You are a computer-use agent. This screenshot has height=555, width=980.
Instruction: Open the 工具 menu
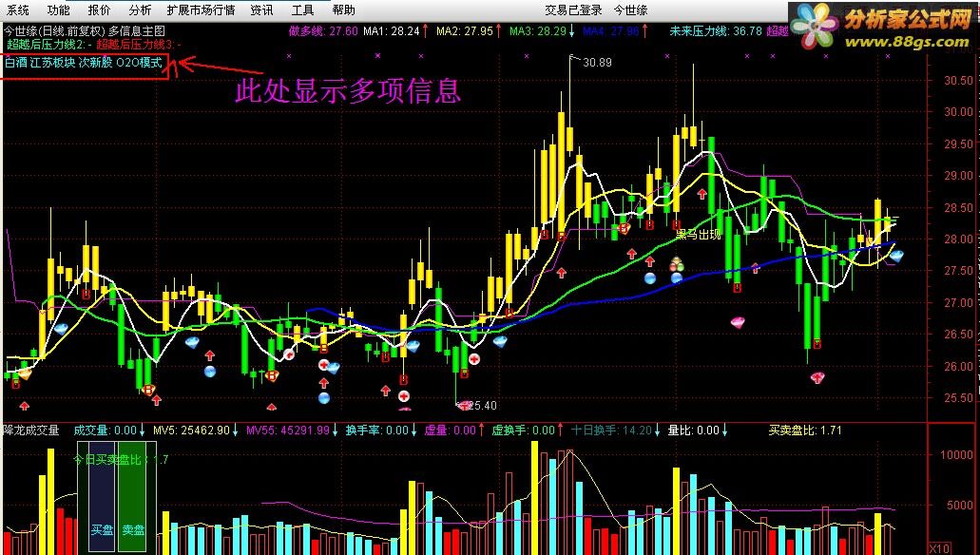pyautogui.click(x=302, y=10)
